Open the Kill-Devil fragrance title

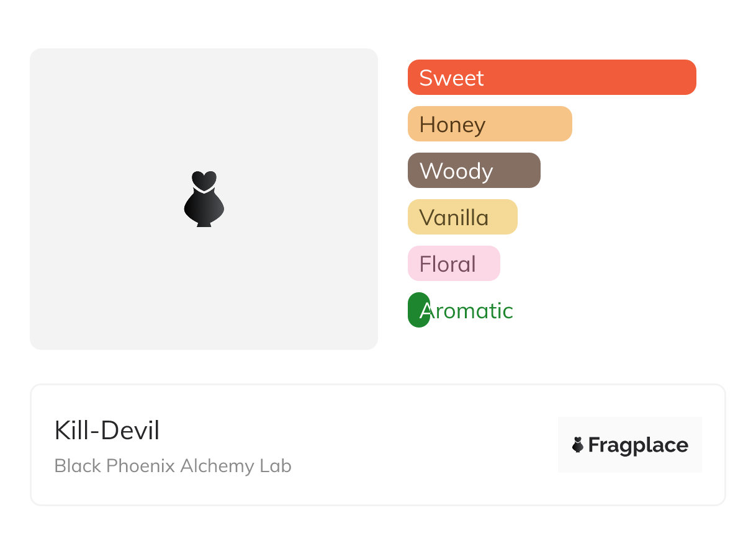pyautogui.click(x=107, y=431)
